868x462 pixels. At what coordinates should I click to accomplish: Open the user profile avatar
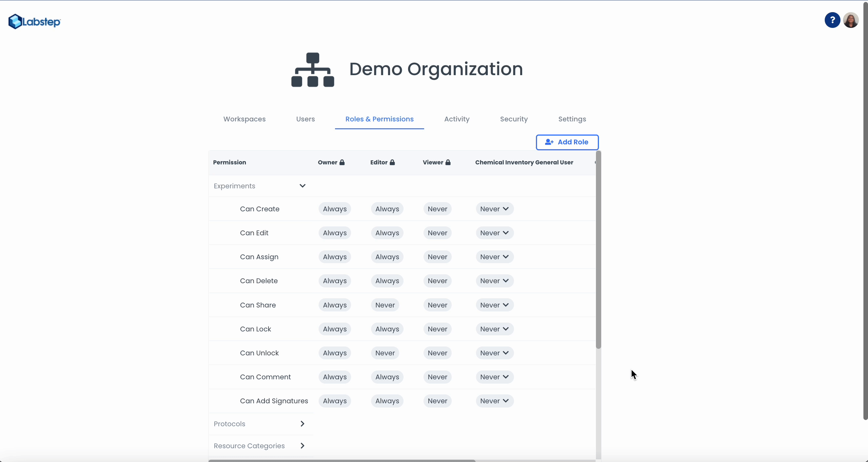(851, 20)
